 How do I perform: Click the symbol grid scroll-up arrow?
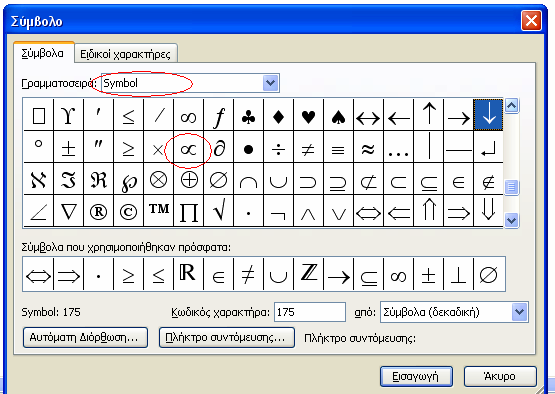point(511,105)
